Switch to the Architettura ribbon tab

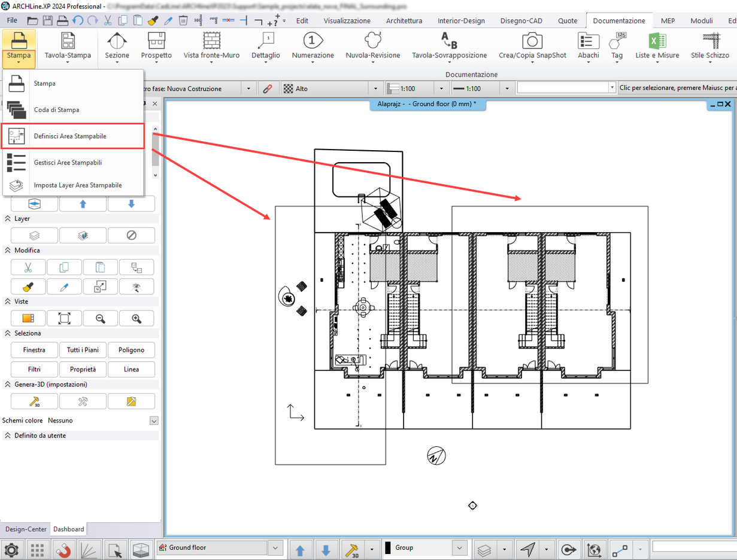[404, 20]
